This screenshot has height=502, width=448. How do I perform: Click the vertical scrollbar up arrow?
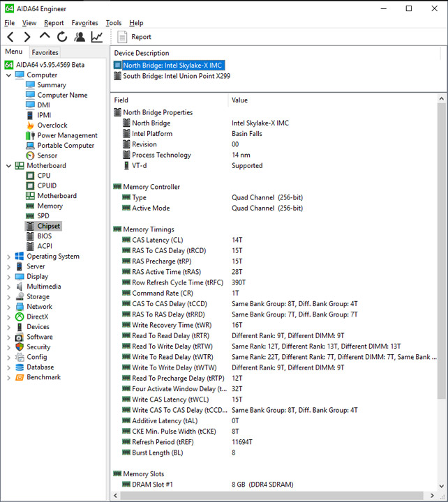[x=442, y=99]
